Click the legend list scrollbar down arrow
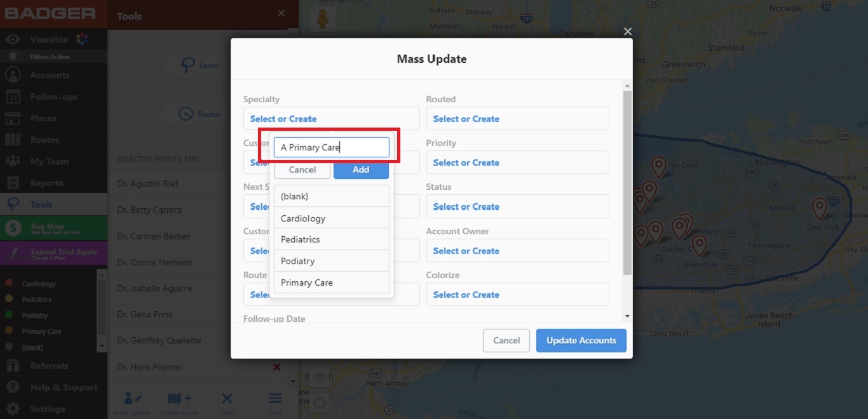The image size is (868, 419). pyautogui.click(x=102, y=346)
